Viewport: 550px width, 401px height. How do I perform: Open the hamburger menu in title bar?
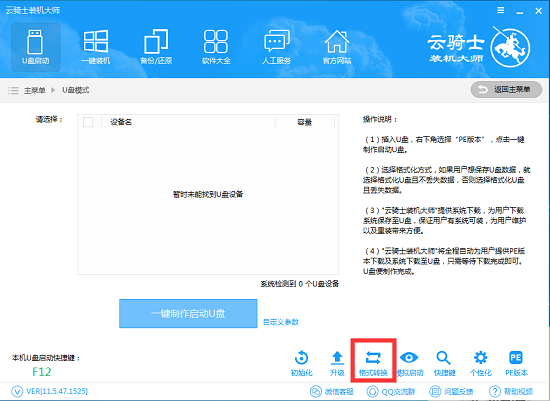point(501,11)
